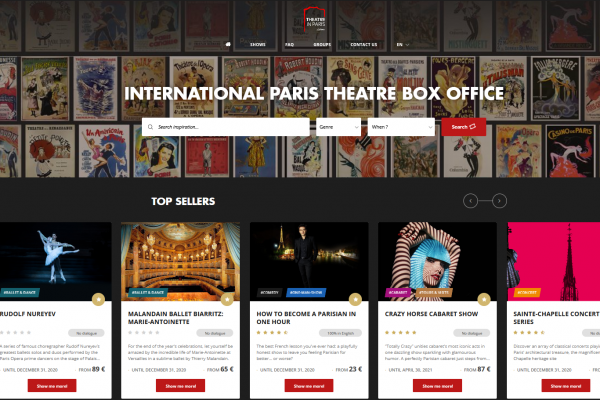Open title Crazy Horse Cabaret Show
This screenshot has height=400, width=600.
pos(431,314)
